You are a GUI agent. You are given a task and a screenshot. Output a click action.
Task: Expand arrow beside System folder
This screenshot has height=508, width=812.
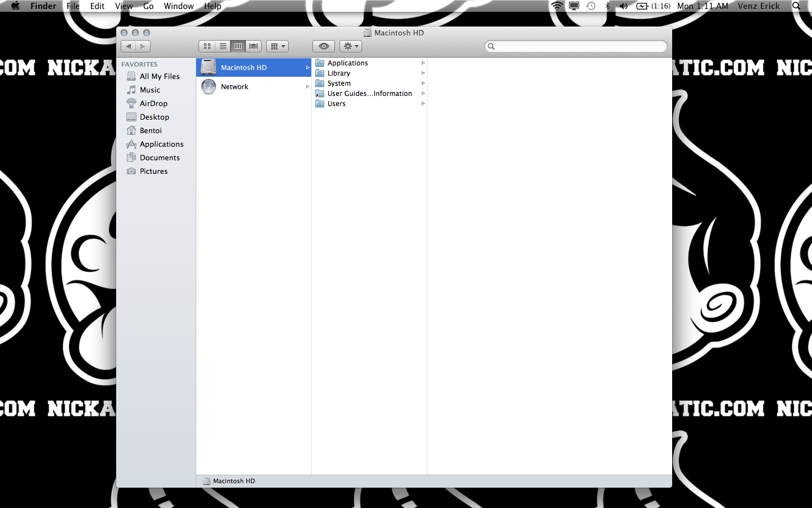tap(423, 84)
